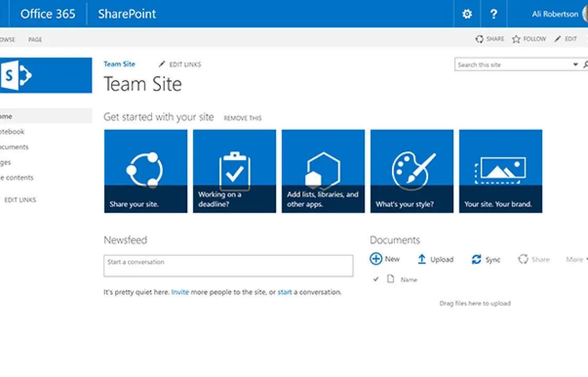Open the settings gear menu
Viewport: 588px width, 377px height.
[x=467, y=14]
